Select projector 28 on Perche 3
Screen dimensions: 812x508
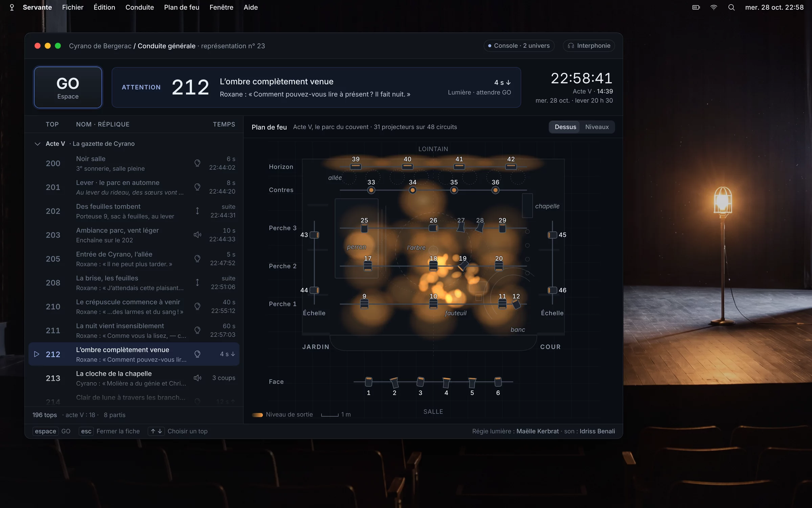click(479, 228)
